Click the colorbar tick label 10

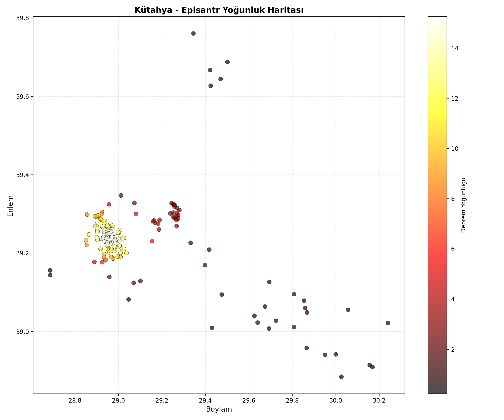(455, 149)
